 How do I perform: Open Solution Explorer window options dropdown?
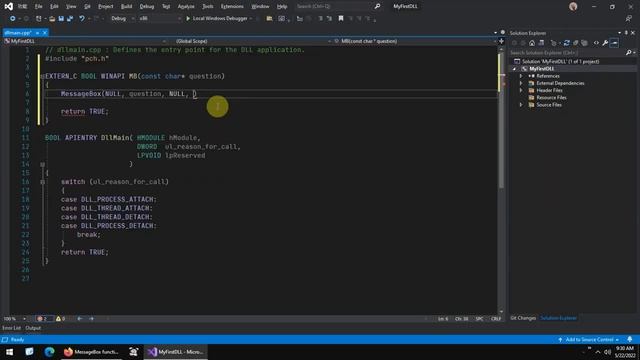pyautogui.click(x=620, y=33)
